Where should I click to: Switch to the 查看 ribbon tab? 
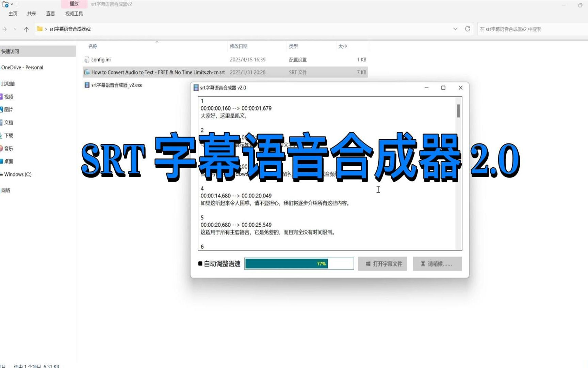point(50,14)
